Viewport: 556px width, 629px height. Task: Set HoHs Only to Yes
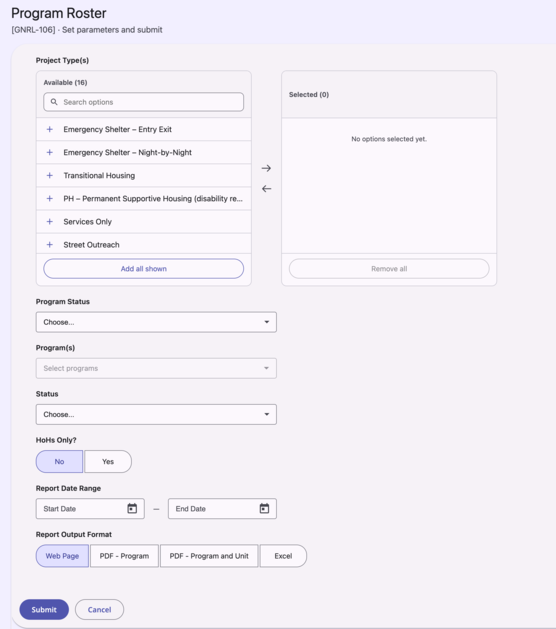click(x=108, y=461)
